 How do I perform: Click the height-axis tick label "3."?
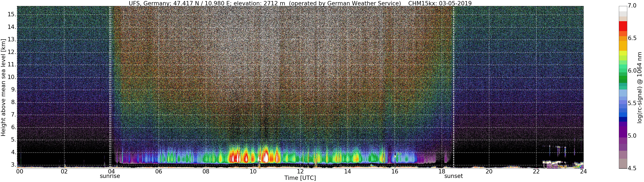click(x=13, y=165)
